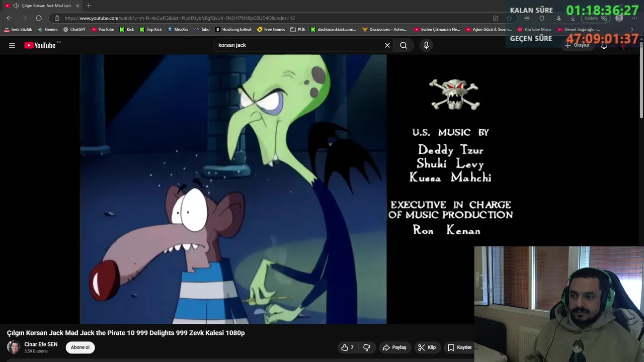Clear the 'korsan jack' search text

point(387,45)
